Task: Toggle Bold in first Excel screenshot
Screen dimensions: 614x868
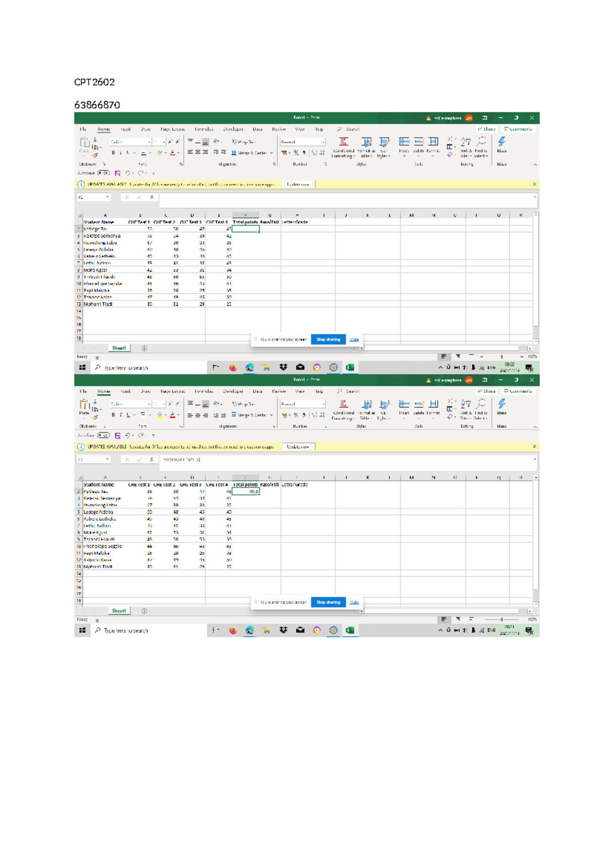Action: click(x=113, y=153)
